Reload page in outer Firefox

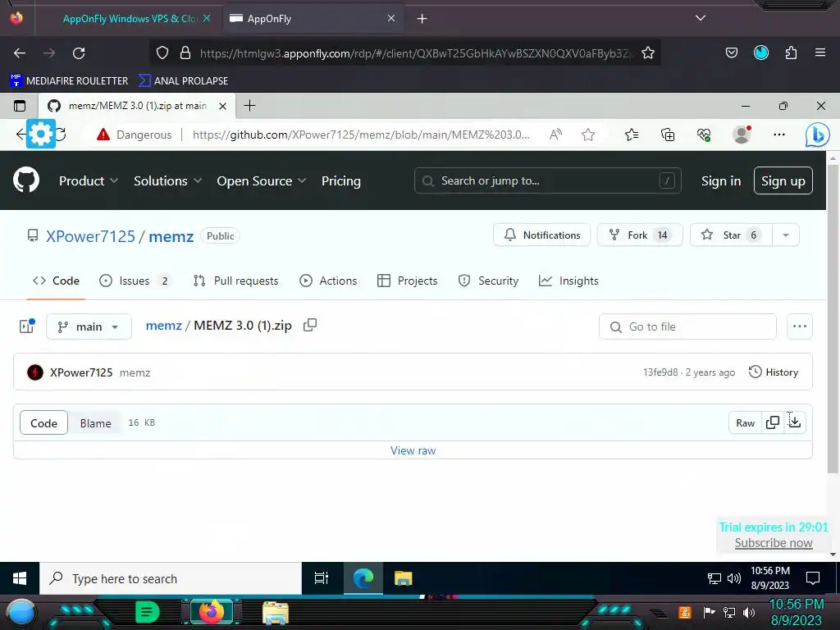pos(79,53)
